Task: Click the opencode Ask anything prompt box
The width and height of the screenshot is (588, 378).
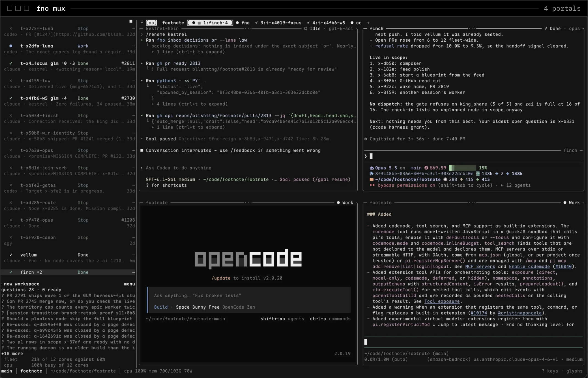Action: 249,300
